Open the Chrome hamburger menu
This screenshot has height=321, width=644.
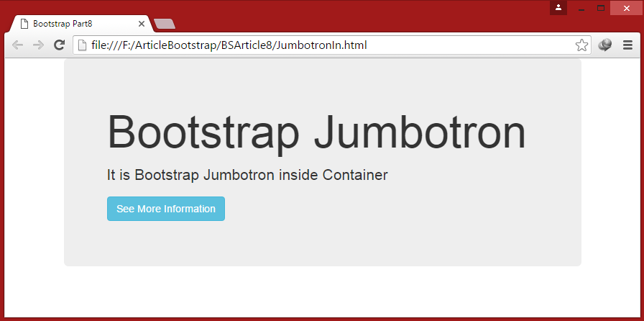pyautogui.click(x=627, y=45)
